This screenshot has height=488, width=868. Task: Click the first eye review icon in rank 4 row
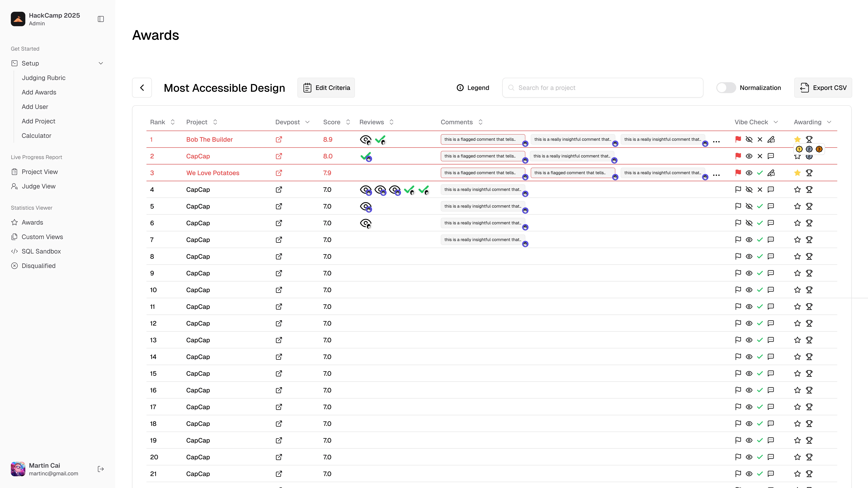click(x=366, y=190)
